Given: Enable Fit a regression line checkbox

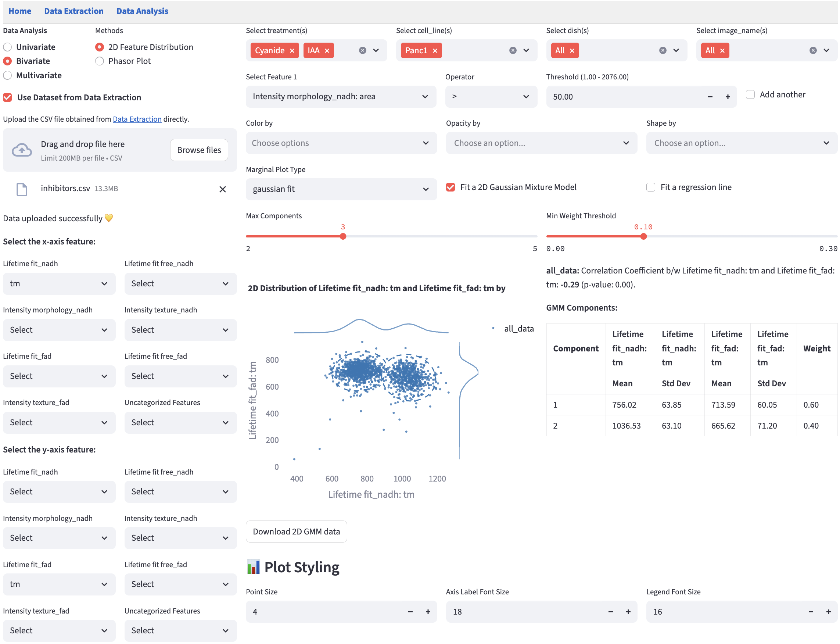Looking at the screenshot, I should (x=651, y=187).
